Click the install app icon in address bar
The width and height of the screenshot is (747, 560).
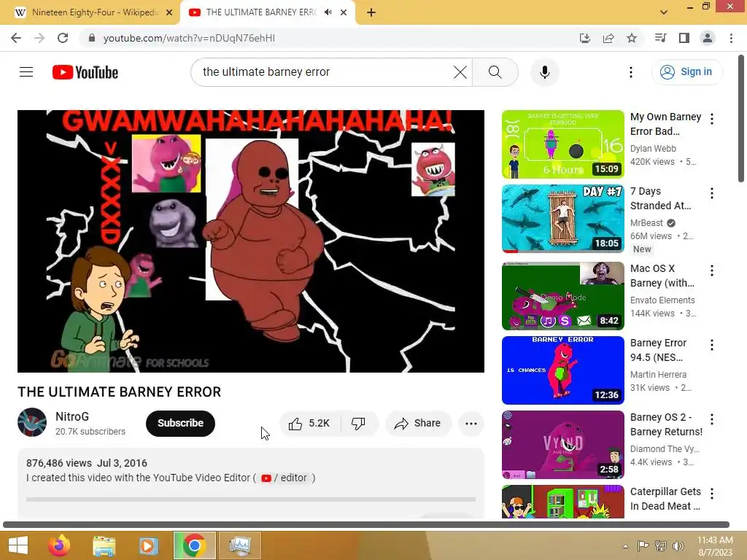tap(584, 38)
